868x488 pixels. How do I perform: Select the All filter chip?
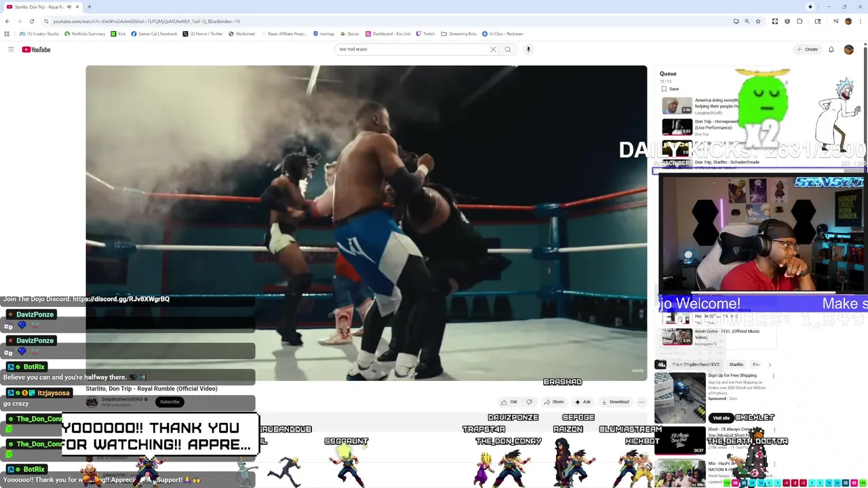click(661, 365)
